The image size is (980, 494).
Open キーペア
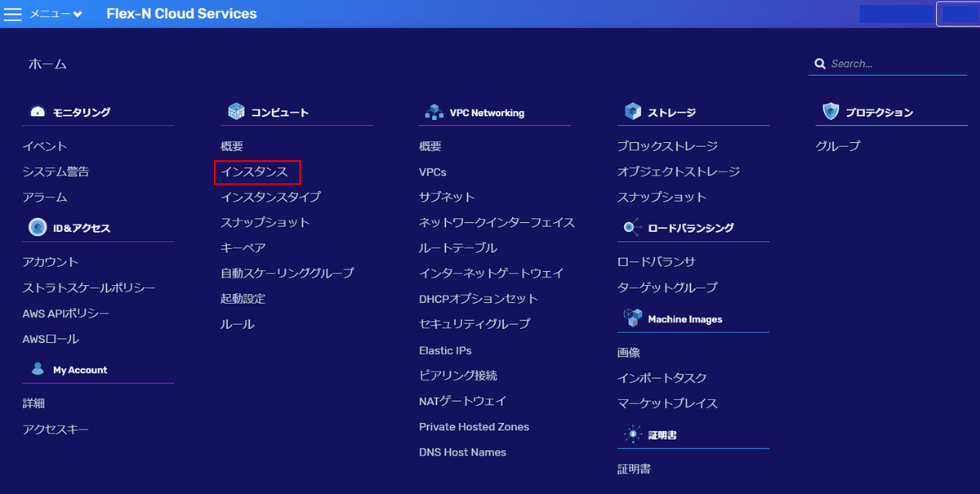[243, 247]
